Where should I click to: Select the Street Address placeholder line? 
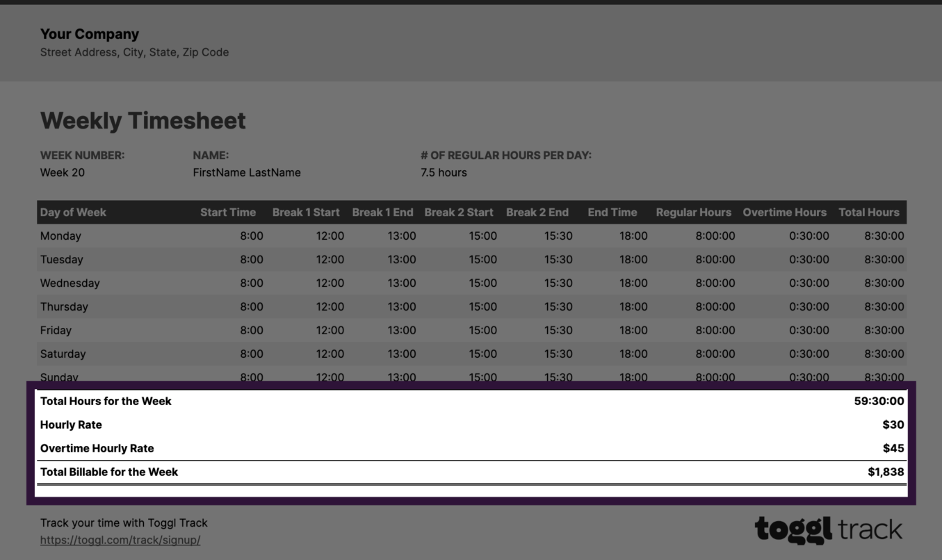pyautogui.click(x=134, y=52)
